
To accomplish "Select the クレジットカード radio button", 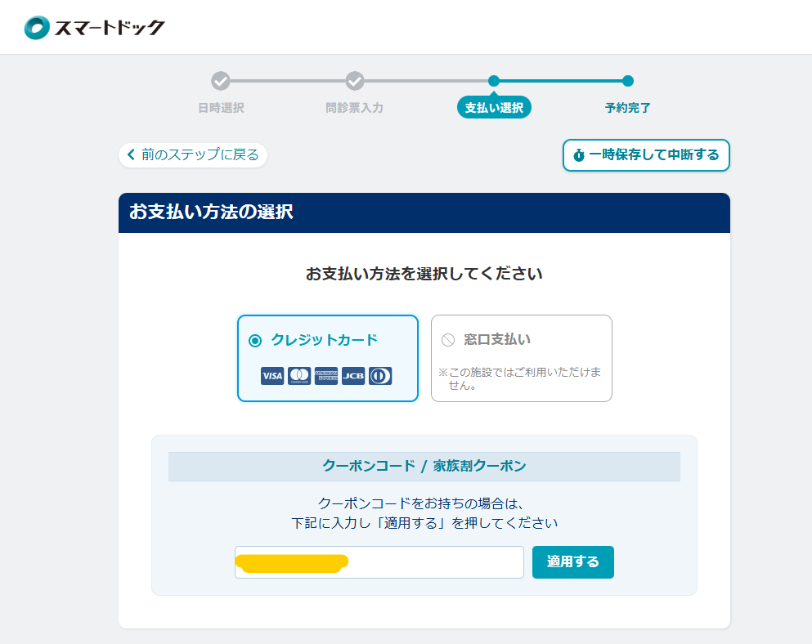I will [255, 340].
